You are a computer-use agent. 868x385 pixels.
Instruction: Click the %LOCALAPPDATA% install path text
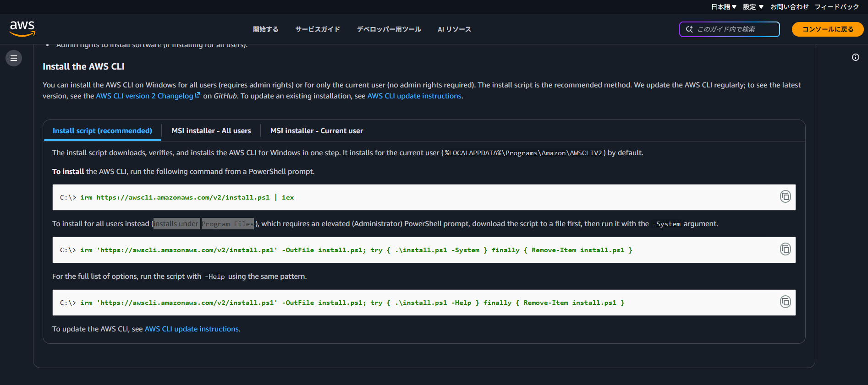523,153
